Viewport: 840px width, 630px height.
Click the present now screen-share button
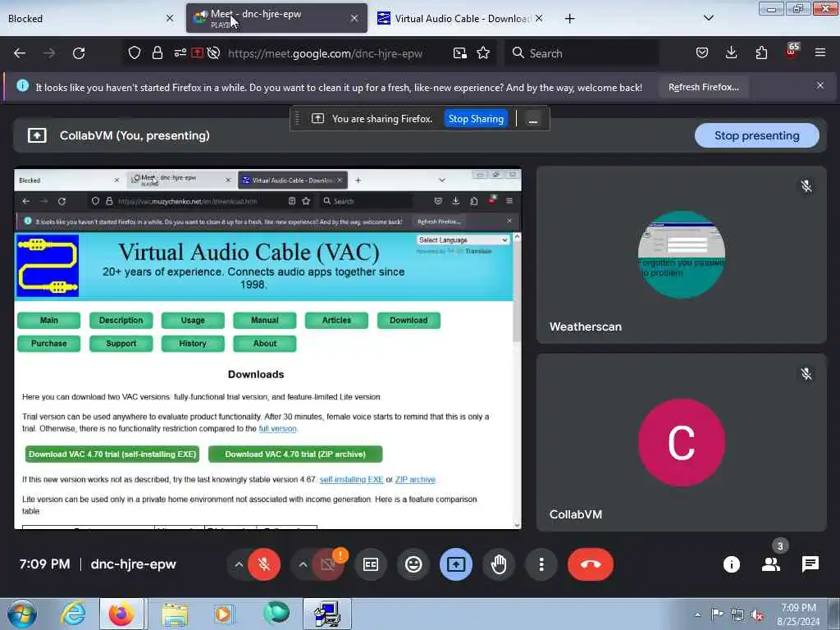coord(456,564)
